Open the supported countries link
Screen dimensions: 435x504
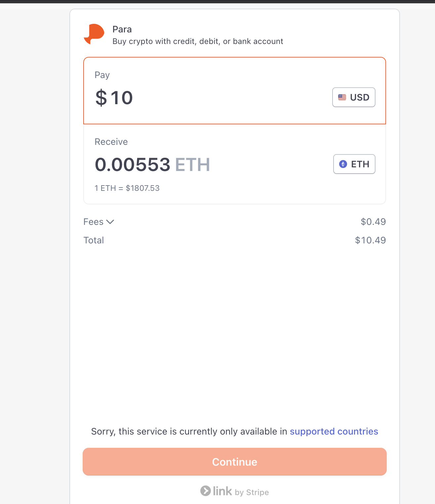334,431
